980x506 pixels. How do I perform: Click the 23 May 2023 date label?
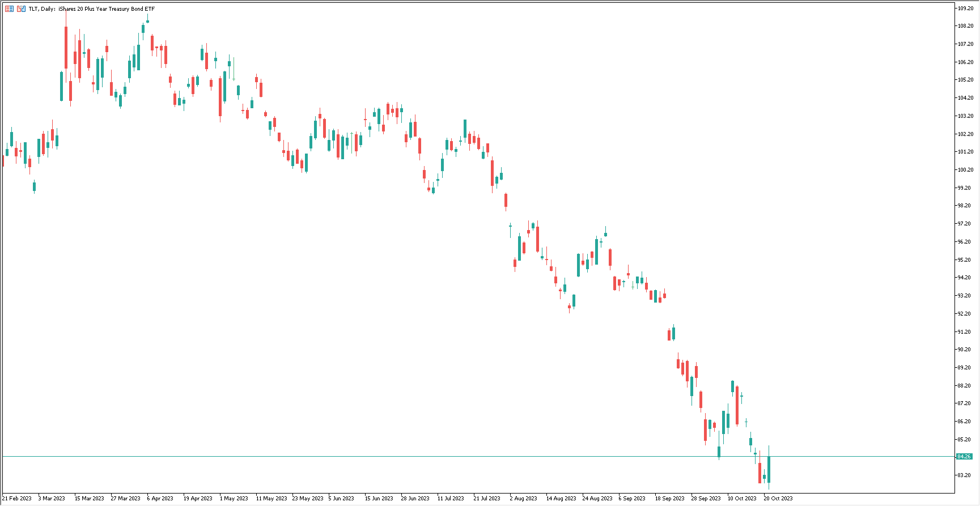click(x=308, y=499)
